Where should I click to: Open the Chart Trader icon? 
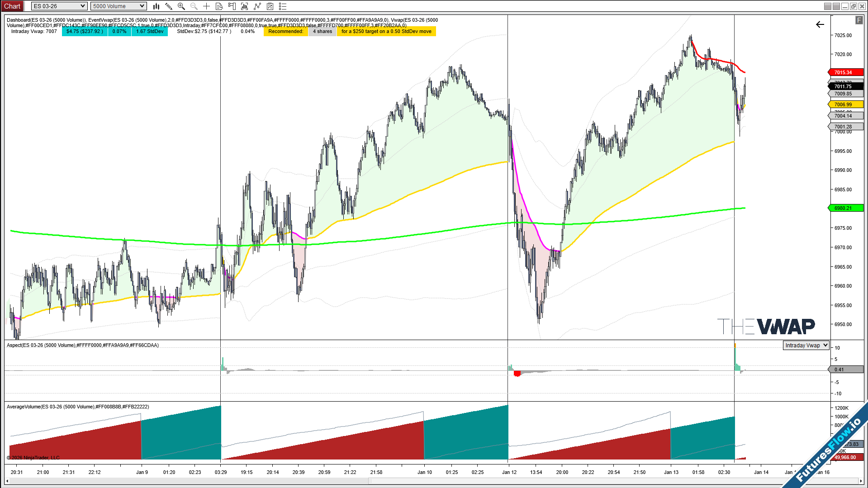pos(232,6)
